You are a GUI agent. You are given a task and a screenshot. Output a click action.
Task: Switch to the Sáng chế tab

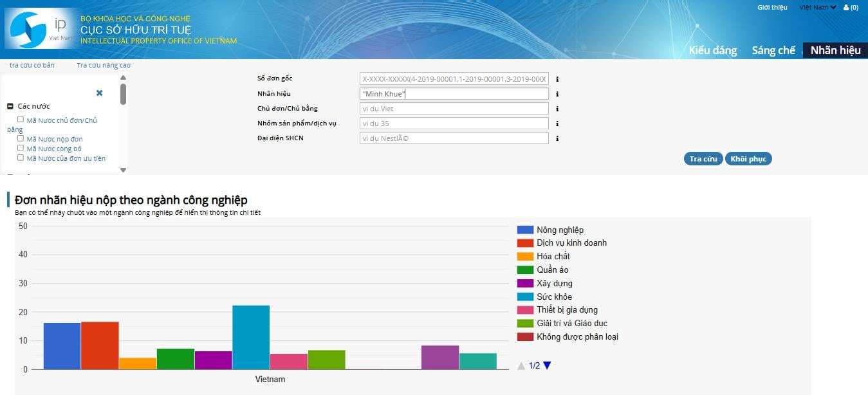(773, 50)
